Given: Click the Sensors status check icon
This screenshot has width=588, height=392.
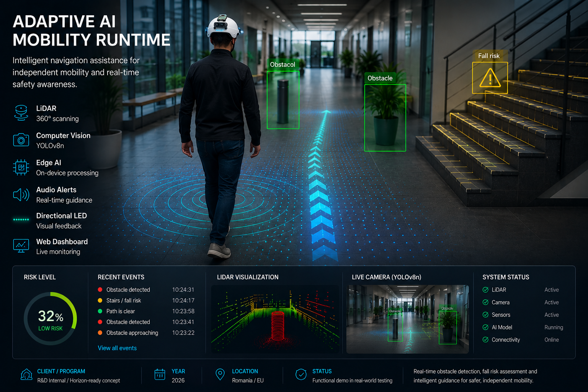Looking at the screenshot, I should coord(485,315).
